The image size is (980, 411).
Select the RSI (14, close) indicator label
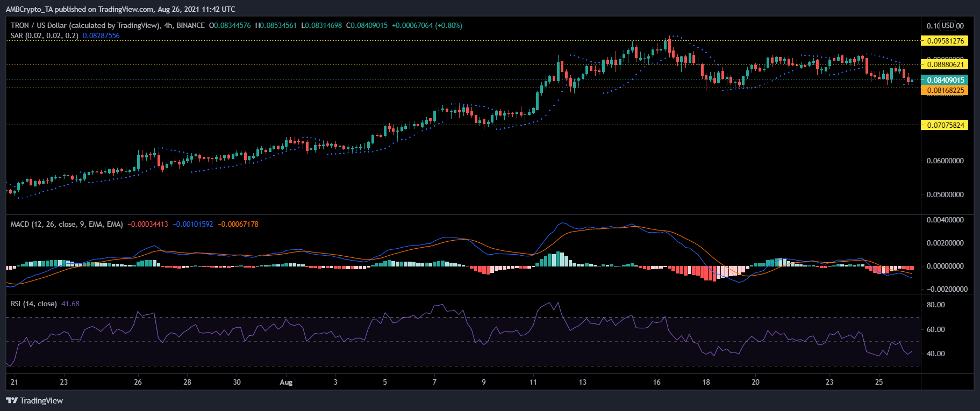click(34, 304)
